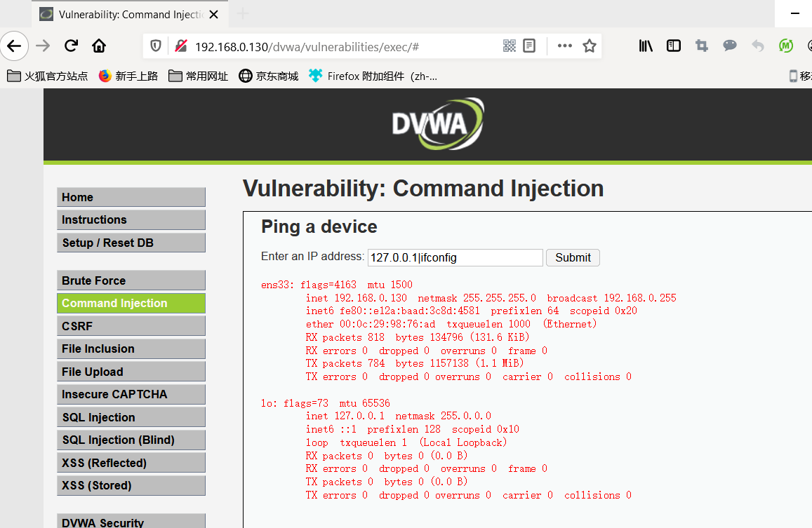Open the Firefox 附加组件 bookmark
Screen dimensions: 812x528
click(373, 76)
